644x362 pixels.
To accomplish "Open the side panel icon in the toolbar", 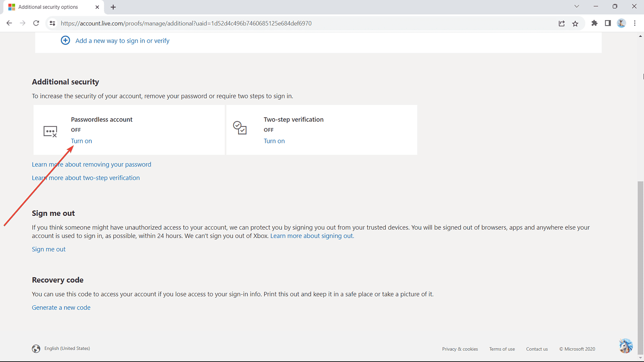I will 608,23.
